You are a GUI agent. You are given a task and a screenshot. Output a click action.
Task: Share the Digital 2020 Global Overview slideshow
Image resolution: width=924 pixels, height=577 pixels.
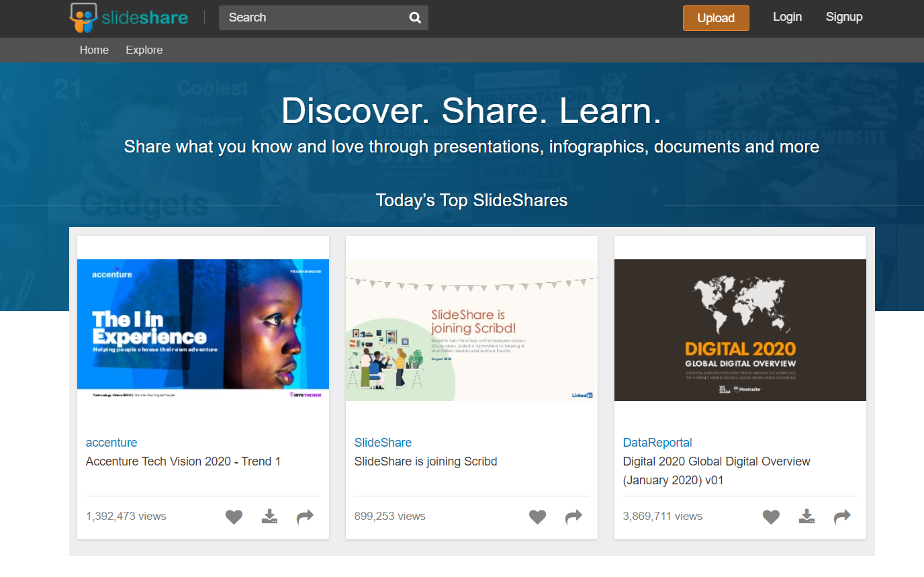(x=842, y=517)
